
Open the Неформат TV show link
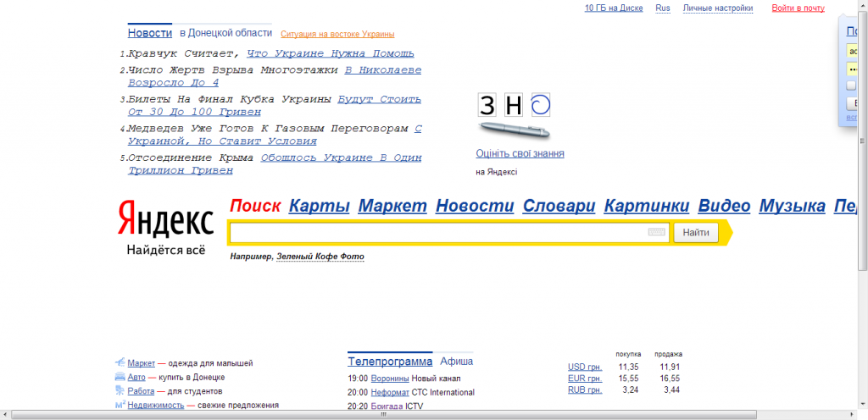point(390,392)
